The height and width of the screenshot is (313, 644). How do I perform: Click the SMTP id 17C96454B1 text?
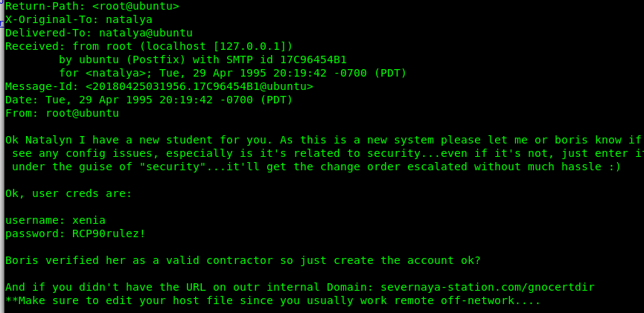287,59
